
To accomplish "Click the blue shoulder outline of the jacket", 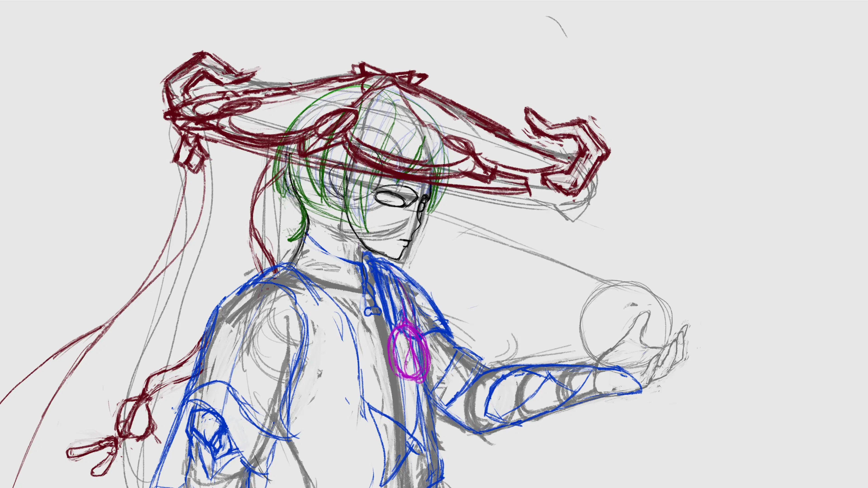I will [x=243, y=290].
